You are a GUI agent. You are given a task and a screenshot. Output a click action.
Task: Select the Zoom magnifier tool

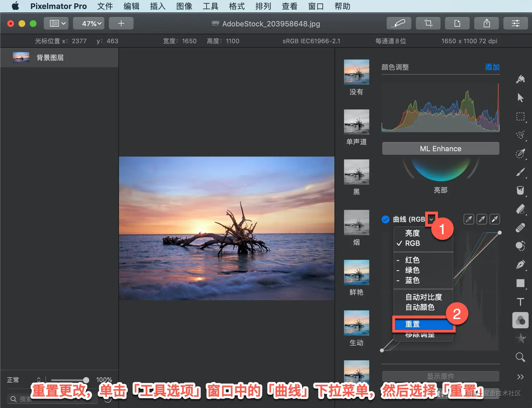[x=520, y=357]
